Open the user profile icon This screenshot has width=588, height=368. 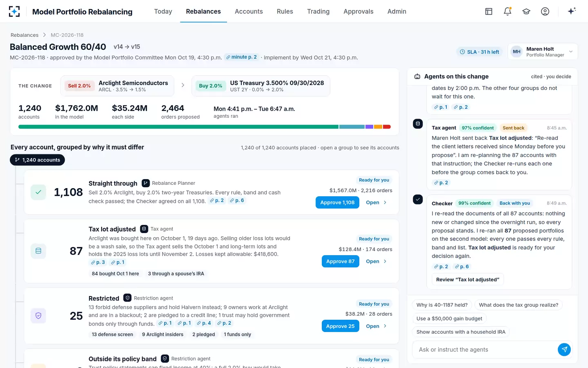click(x=545, y=11)
